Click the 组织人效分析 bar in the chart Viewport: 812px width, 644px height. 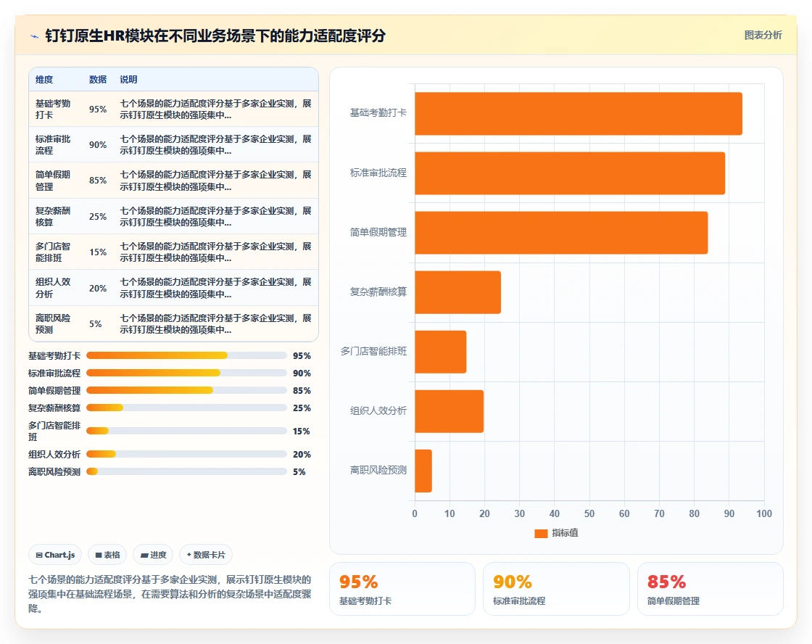[449, 411]
